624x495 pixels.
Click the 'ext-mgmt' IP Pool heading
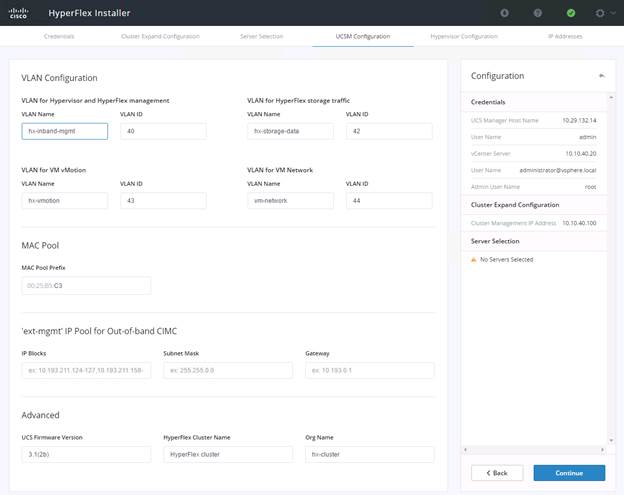click(99, 331)
